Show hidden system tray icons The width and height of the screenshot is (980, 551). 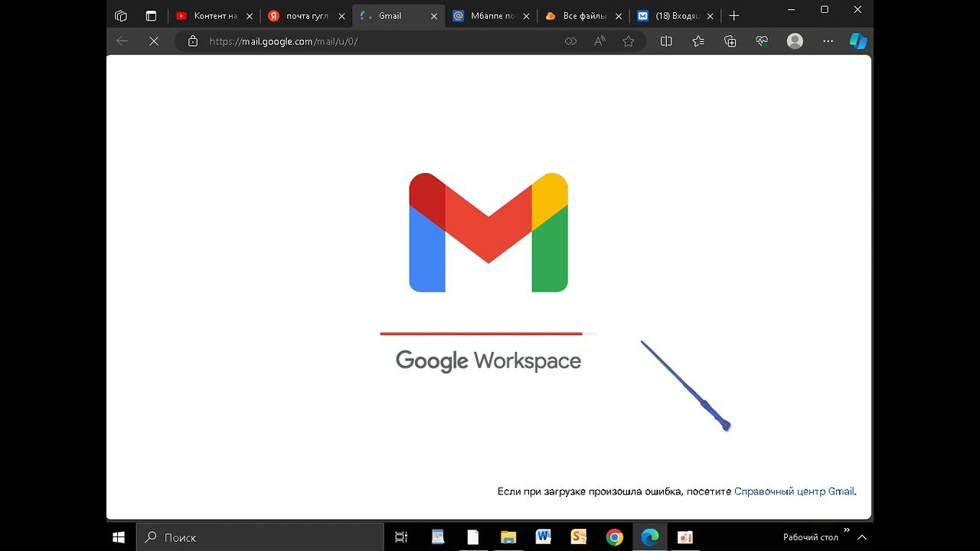pyautogui.click(x=862, y=537)
